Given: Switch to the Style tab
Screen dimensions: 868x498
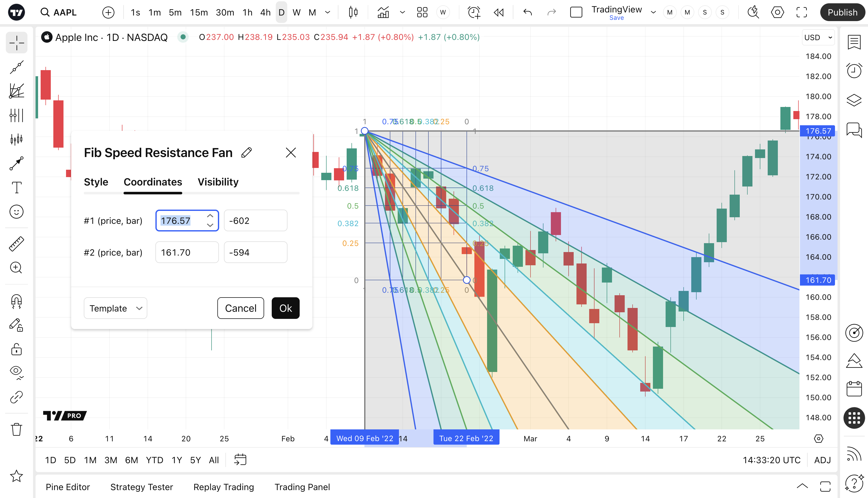Looking at the screenshot, I should [x=96, y=182].
